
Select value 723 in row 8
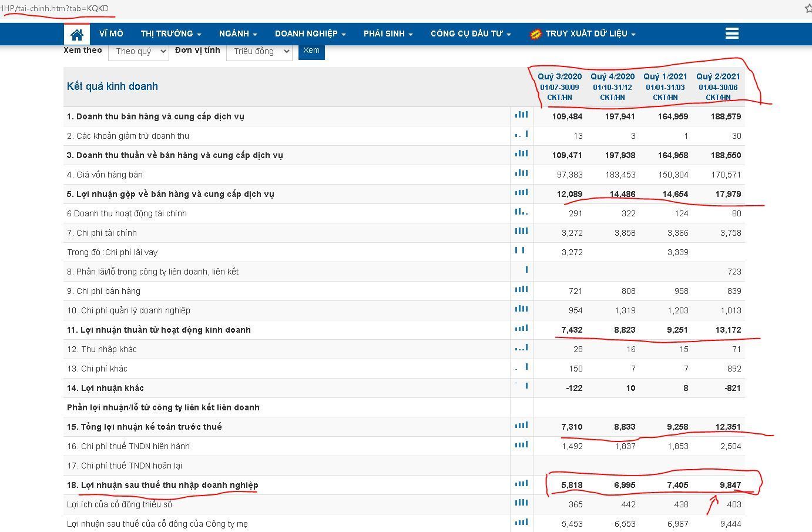tap(734, 272)
